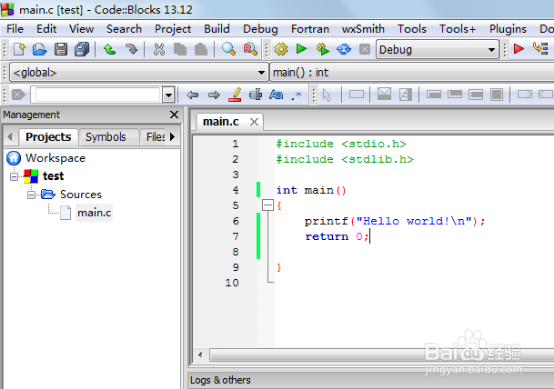Jump back with left arrow icon
Image resolution: width=554 pixels, height=389 pixels.
tap(192, 95)
